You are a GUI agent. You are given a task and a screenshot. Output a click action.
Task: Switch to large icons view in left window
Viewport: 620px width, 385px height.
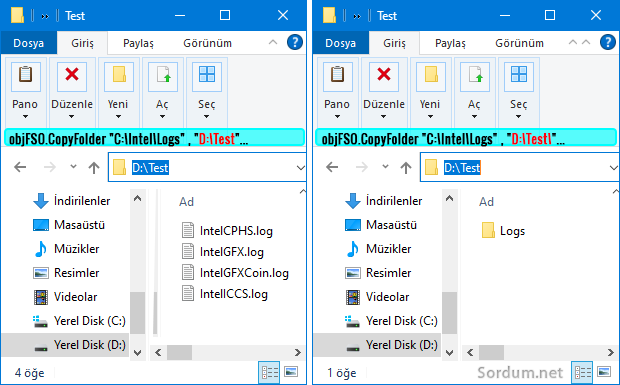291,372
